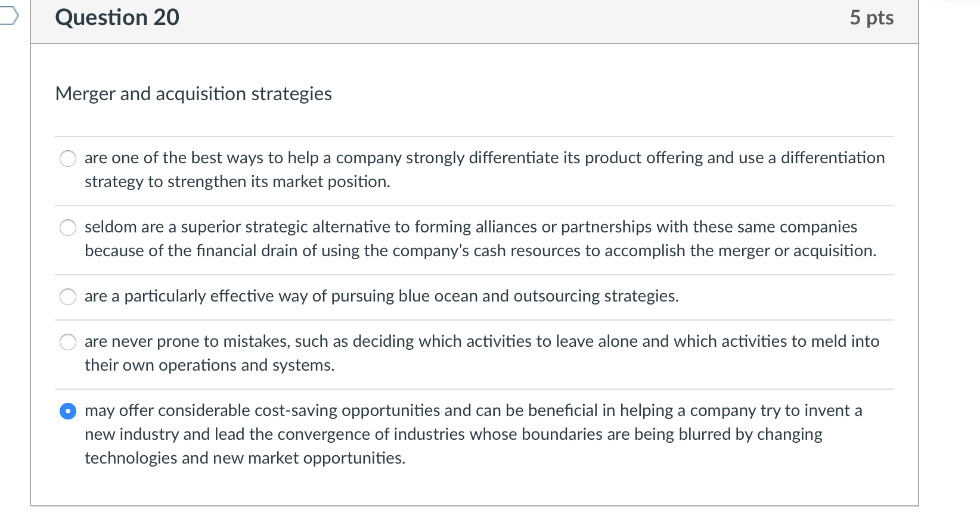
Task: Click label text "are one of the best ways to help"
Action: [201, 158]
